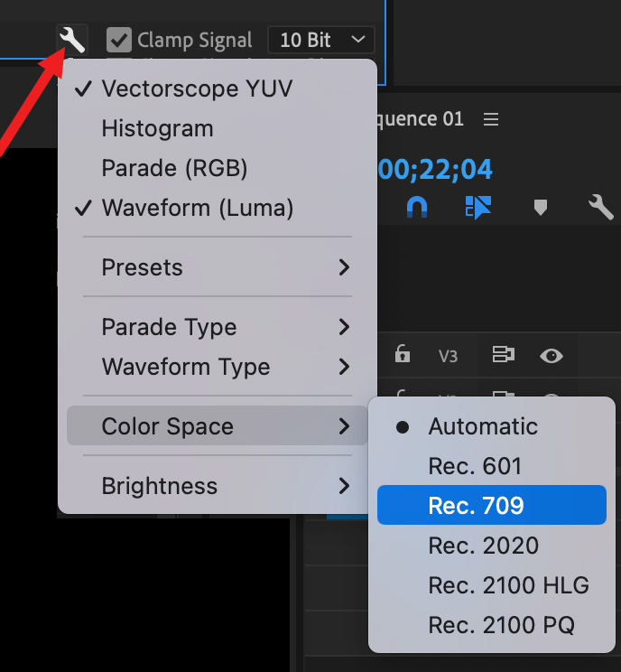Expand the Presets submenu
The width and height of the screenshot is (621, 672).
[217, 267]
